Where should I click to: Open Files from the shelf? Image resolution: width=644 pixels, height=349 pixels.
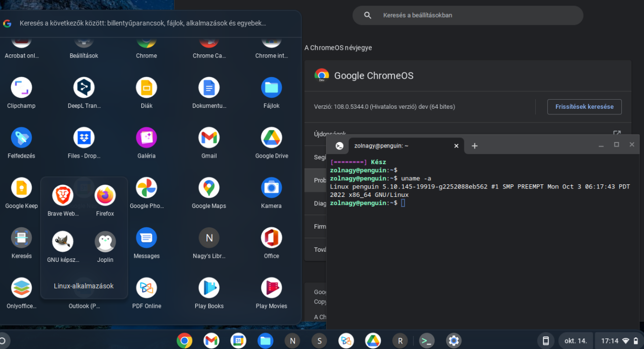coord(265,341)
